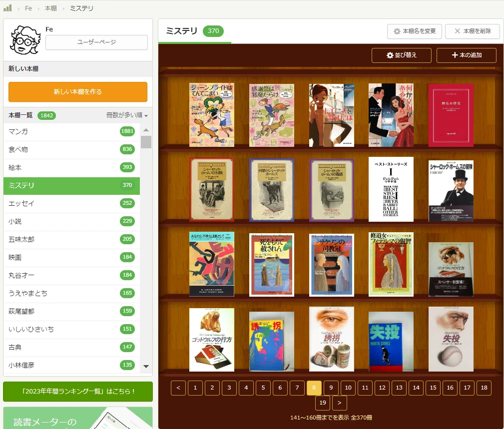Viewport: 504px width, 429px height.
Task: Select the マンガ bookshelf
Action: coord(71,131)
